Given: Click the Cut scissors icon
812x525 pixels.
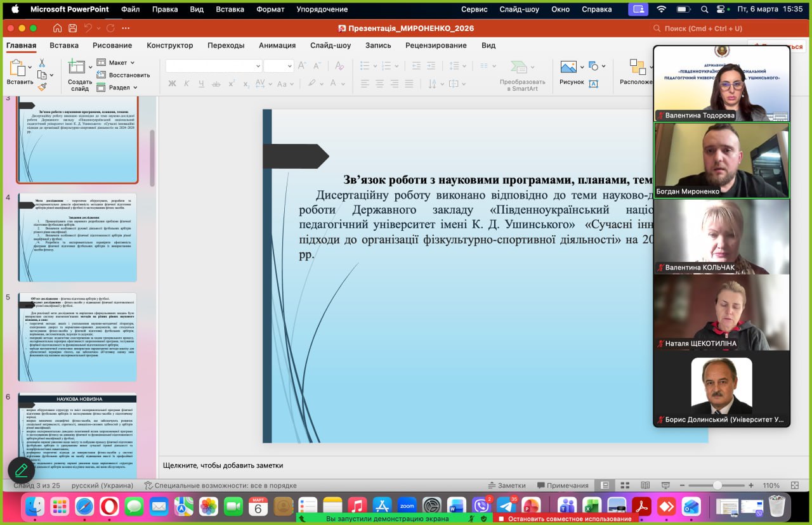Looking at the screenshot, I should click(x=42, y=63).
